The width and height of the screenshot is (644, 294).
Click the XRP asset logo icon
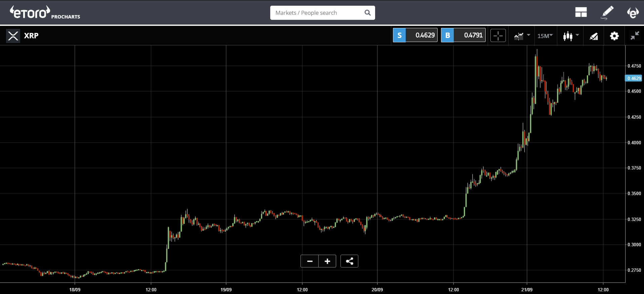[x=13, y=36]
